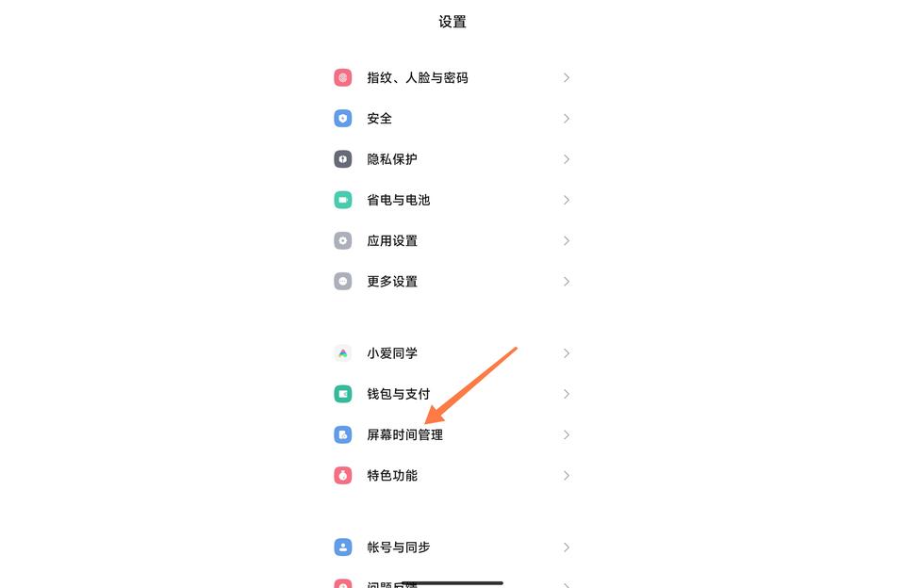Screen dimensions: 905x588
Task: Tap the Xiao Ai assistant icon
Action: point(343,353)
